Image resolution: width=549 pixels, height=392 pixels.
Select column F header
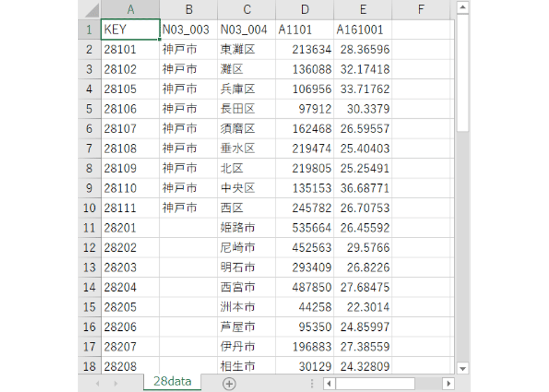(421, 10)
